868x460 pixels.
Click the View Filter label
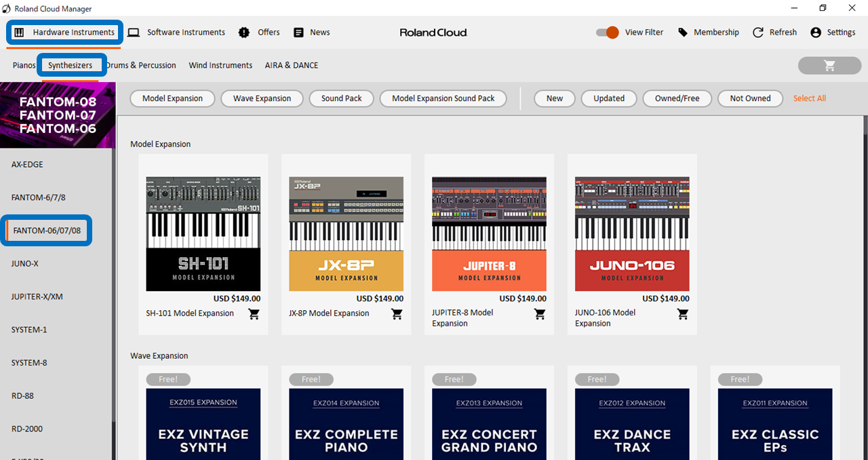(x=644, y=33)
